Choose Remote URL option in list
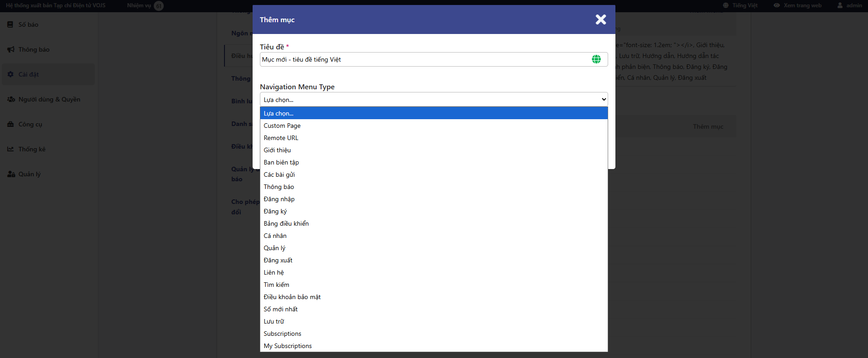Viewport: 868px width, 358px height. [281, 138]
